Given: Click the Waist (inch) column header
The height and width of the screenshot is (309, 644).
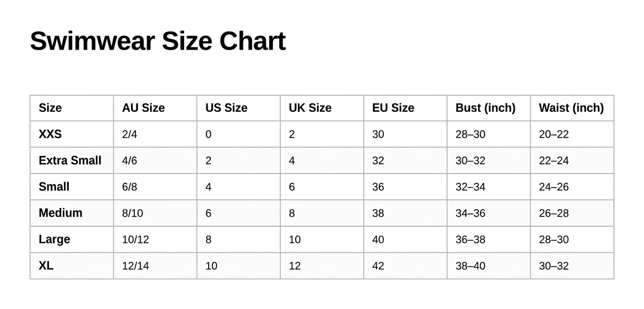Looking at the screenshot, I should (x=571, y=108).
